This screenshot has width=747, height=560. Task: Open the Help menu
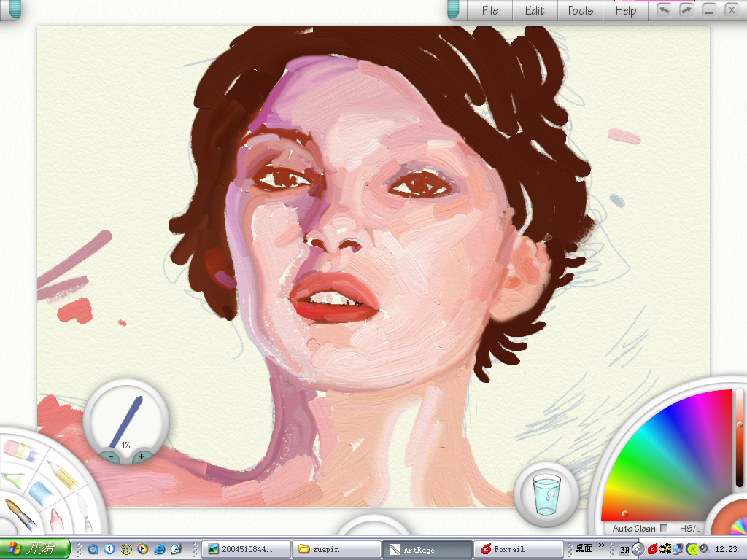(x=625, y=10)
